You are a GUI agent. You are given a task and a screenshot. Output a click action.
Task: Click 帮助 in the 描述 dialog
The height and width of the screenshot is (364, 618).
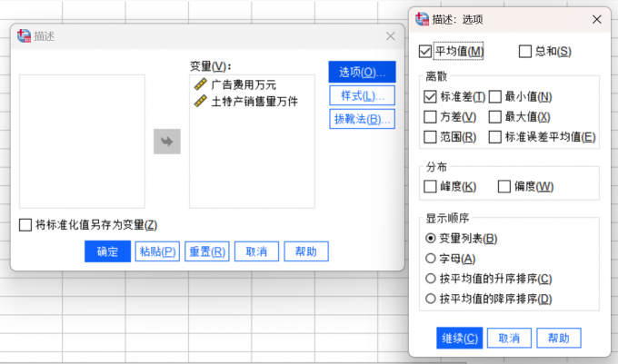click(x=306, y=251)
